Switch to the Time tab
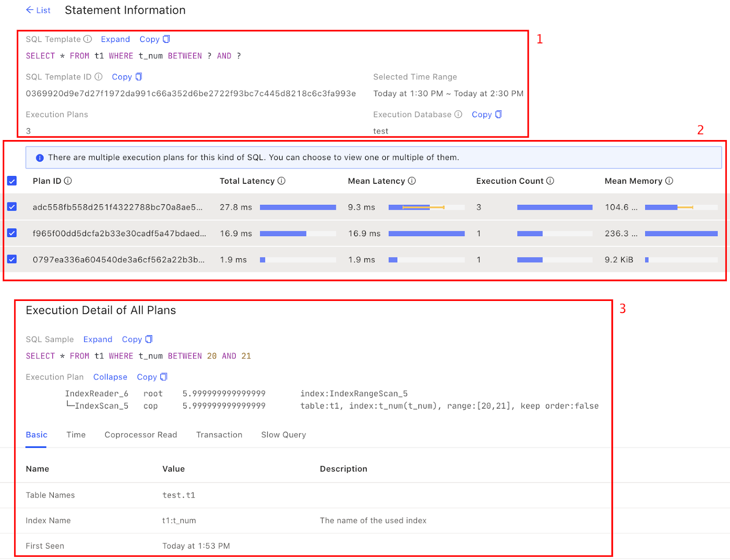 (76, 435)
